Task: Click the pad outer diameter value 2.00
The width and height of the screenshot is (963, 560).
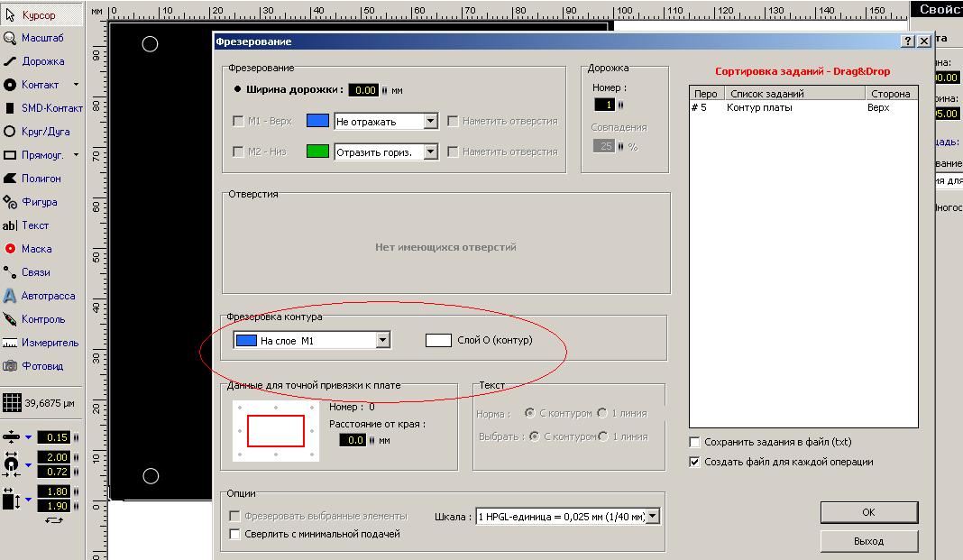Action: [55, 457]
